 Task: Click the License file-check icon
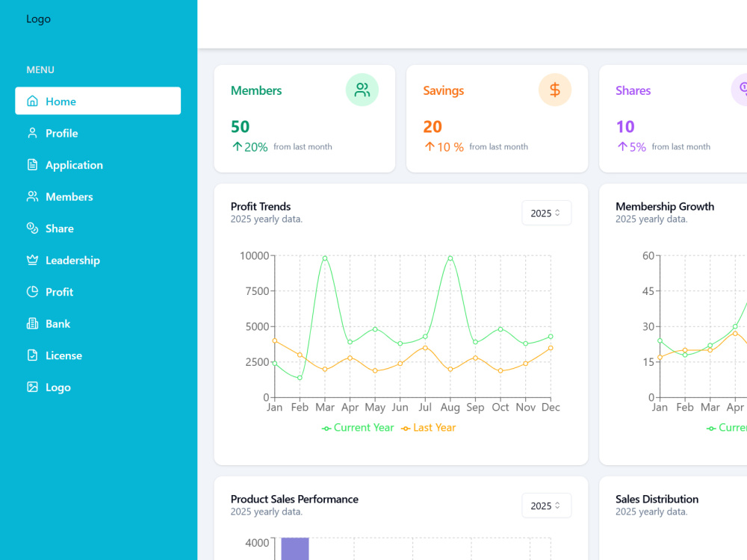click(x=32, y=355)
